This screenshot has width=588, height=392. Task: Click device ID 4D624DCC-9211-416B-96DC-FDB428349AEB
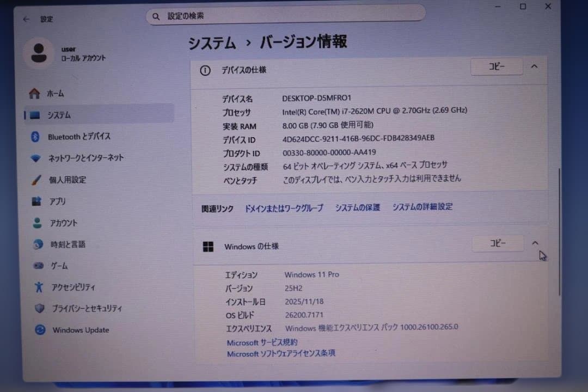pos(358,138)
